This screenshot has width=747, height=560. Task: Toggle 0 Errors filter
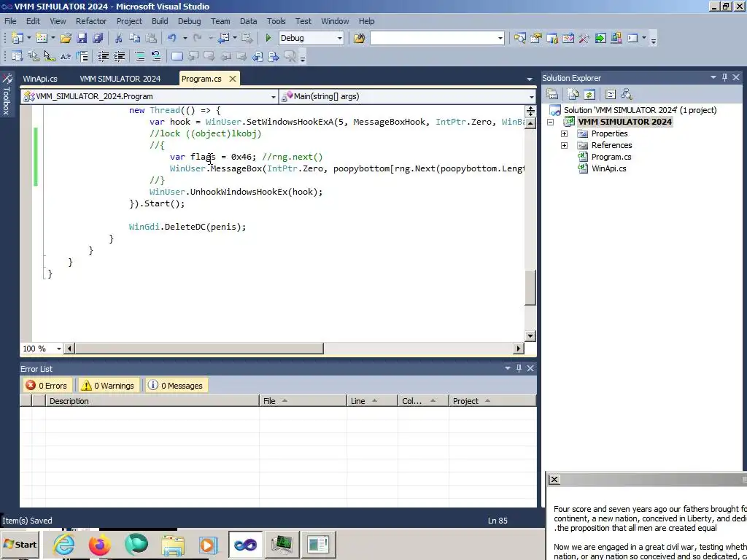click(46, 386)
